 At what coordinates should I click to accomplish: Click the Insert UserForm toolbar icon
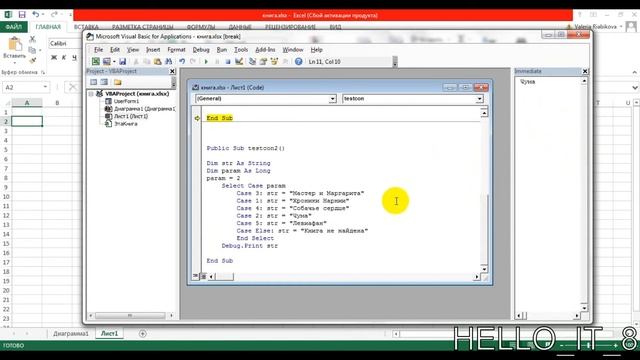point(107,62)
